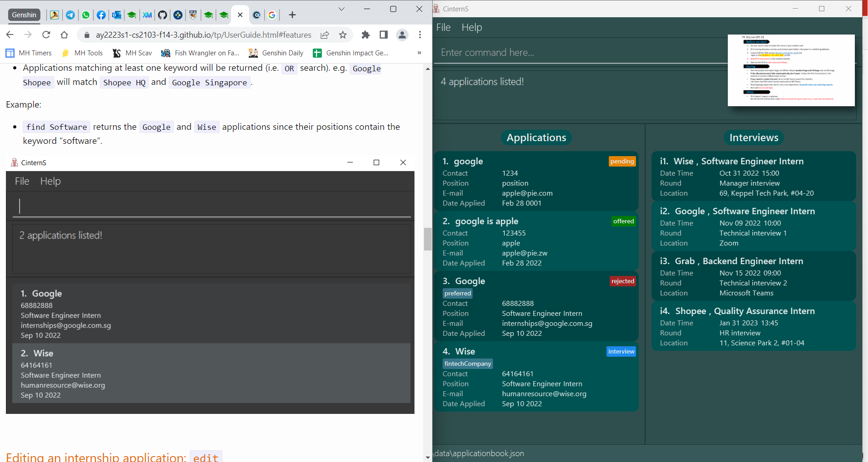Bookmark this page with the star
The image size is (868, 462).
343,35
